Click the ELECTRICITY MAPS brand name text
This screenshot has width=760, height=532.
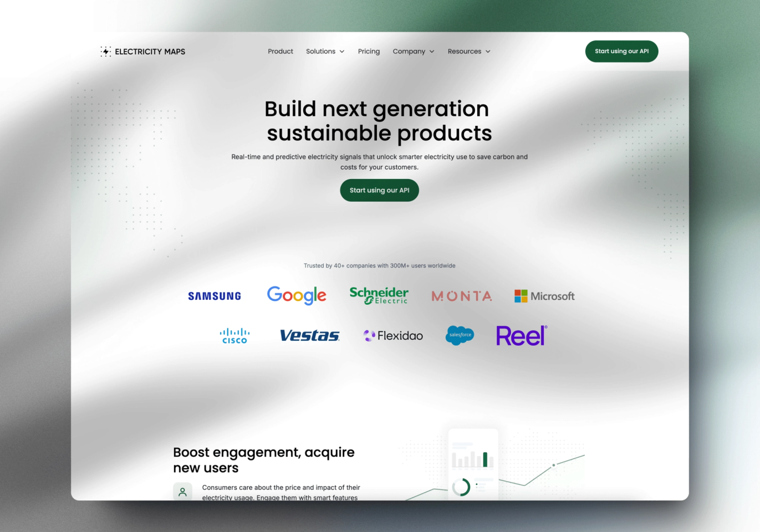click(150, 52)
